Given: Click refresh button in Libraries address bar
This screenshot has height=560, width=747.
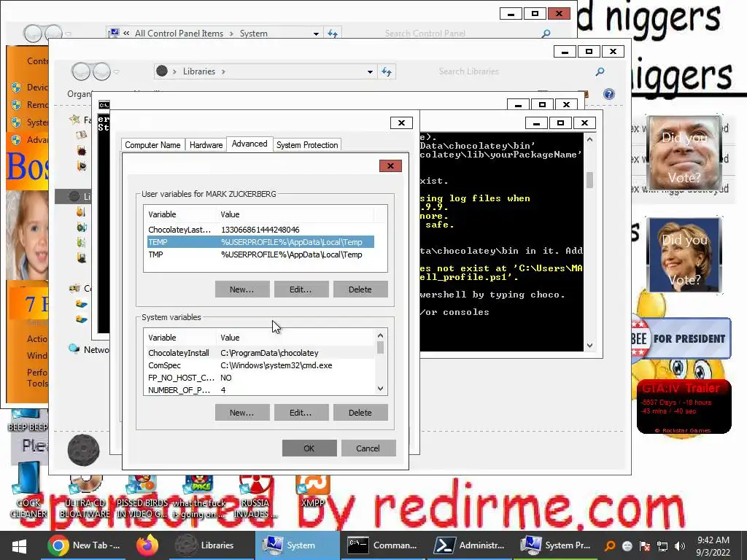Looking at the screenshot, I should pos(387,72).
